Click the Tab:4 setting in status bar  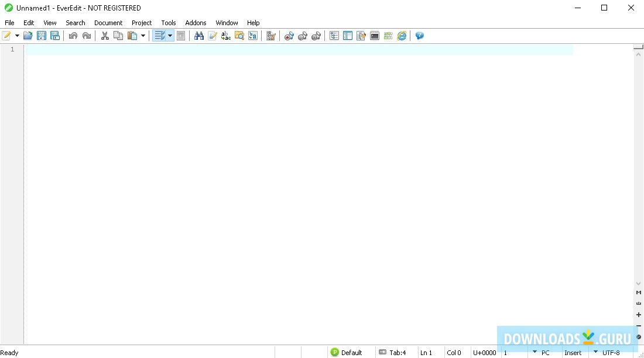[392, 352]
